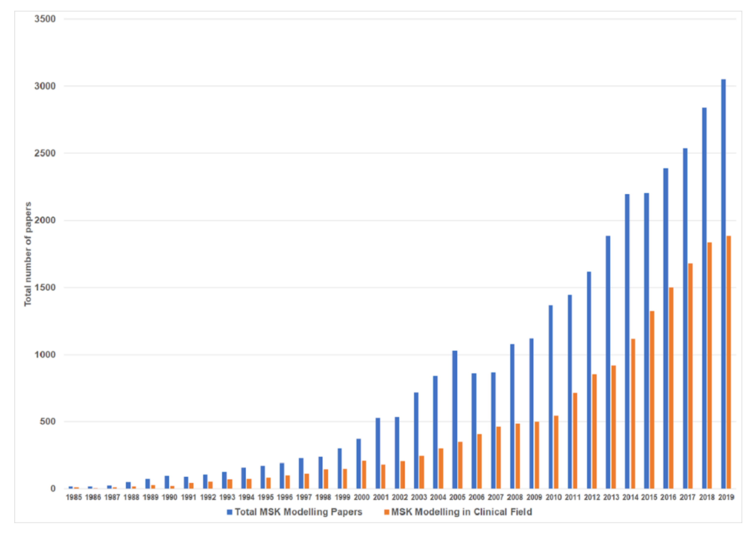Click the blue legend swatch for Total MSK Modelling Papers
The height and width of the screenshot is (536, 756).
point(229,512)
